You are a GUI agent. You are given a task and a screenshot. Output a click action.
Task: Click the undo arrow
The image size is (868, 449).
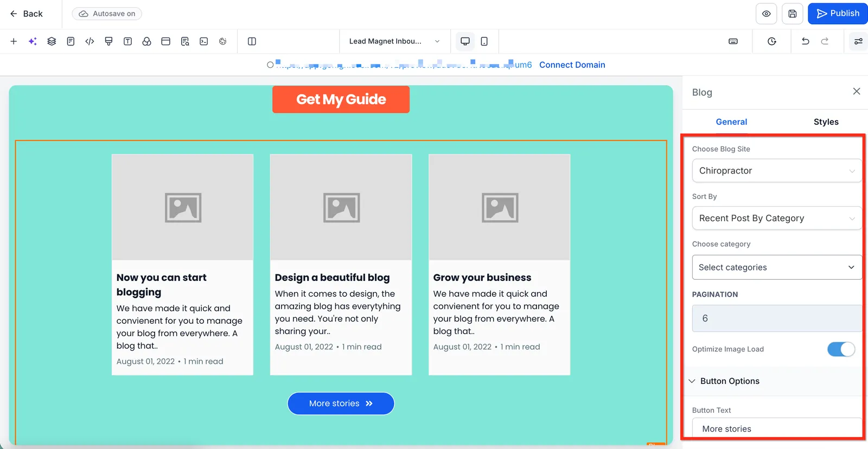pos(806,41)
